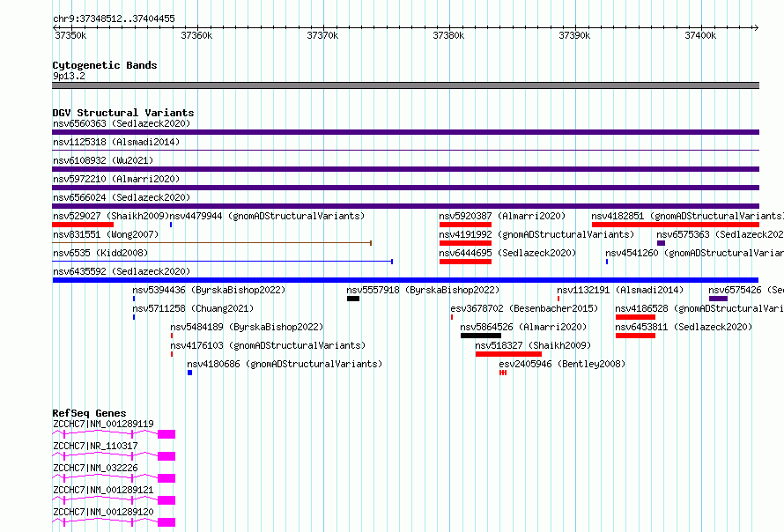Click the black nsv5864526 variant bar

pyautogui.click(x=481, y=336)
